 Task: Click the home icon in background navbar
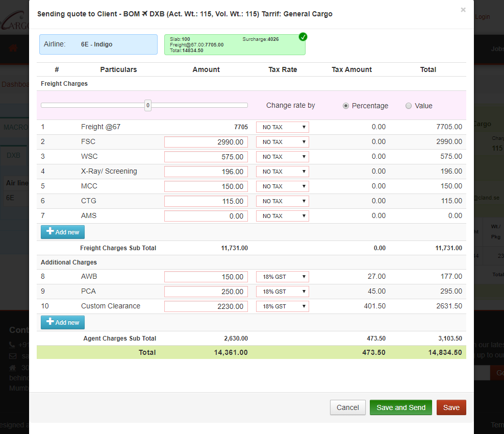pos(13,49)
